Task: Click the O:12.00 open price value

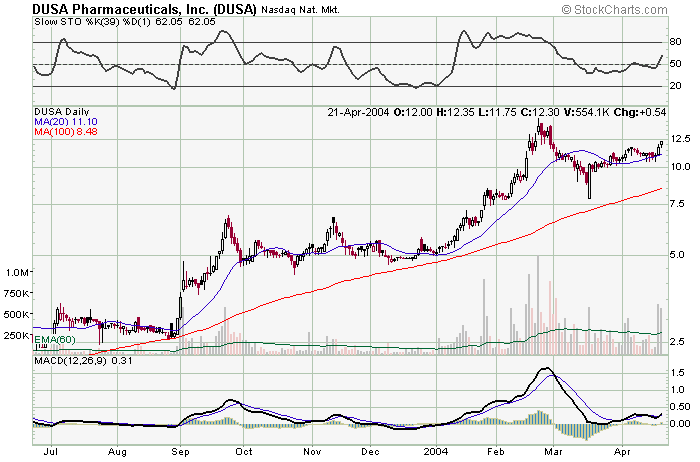Action: click(x=413, y=112)
